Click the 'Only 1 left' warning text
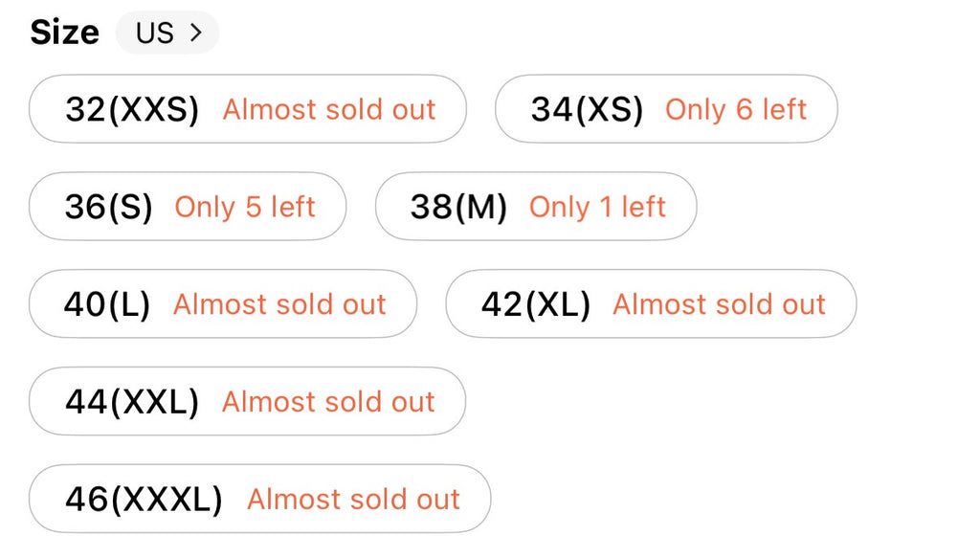This screenshot has height=536, width=980. (x=597, y=208)
